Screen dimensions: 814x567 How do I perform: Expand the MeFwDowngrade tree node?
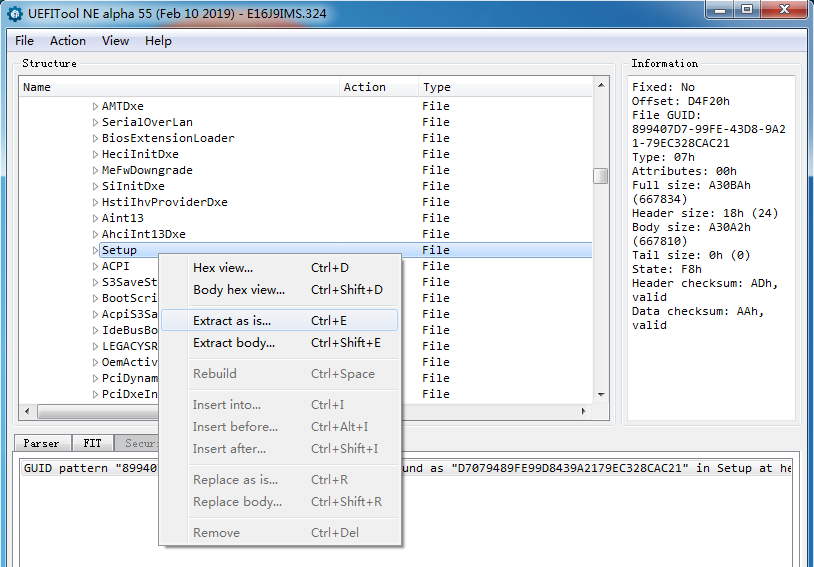[95, 170]
